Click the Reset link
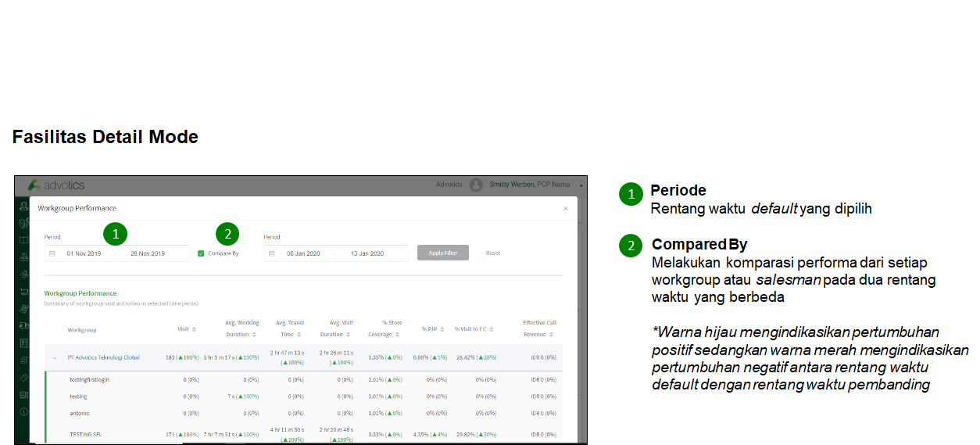 click(x=493, y=253)
